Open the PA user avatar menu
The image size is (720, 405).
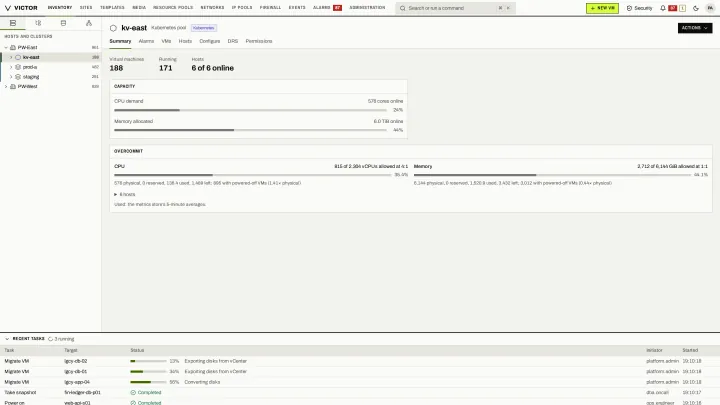click(x=710, y=8)
